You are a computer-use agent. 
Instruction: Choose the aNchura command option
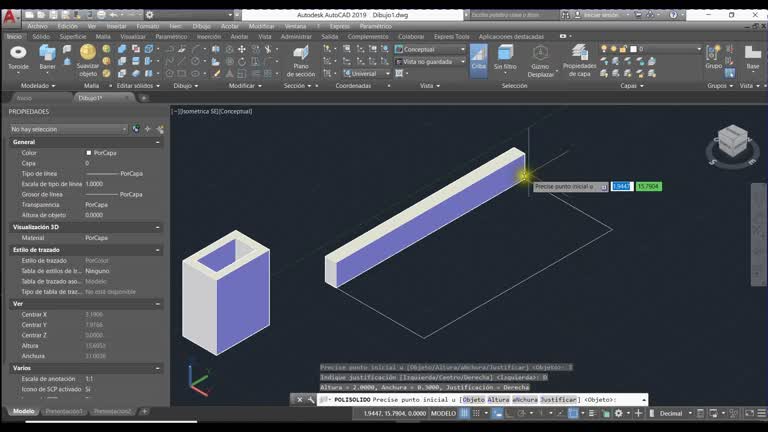point(525,400)
